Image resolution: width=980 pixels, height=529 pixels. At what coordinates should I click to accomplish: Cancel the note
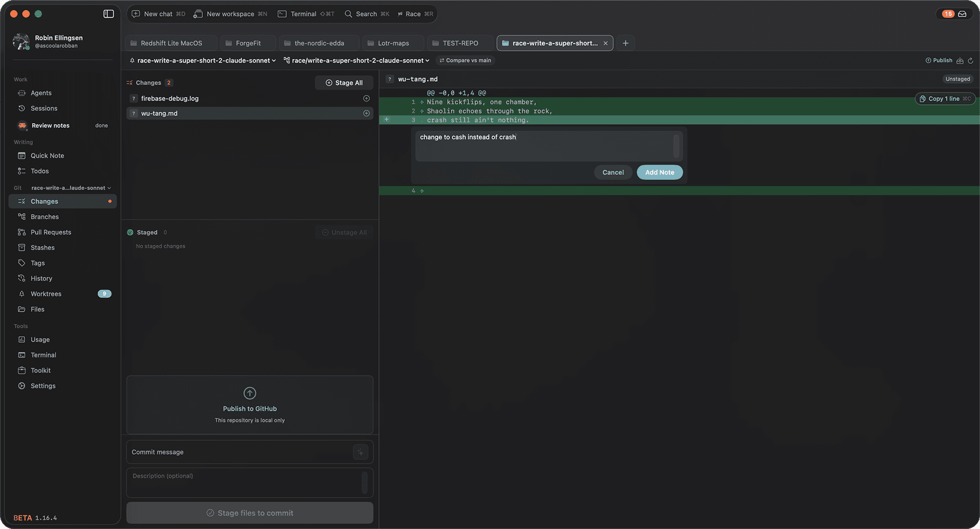(x=613, y=172)
